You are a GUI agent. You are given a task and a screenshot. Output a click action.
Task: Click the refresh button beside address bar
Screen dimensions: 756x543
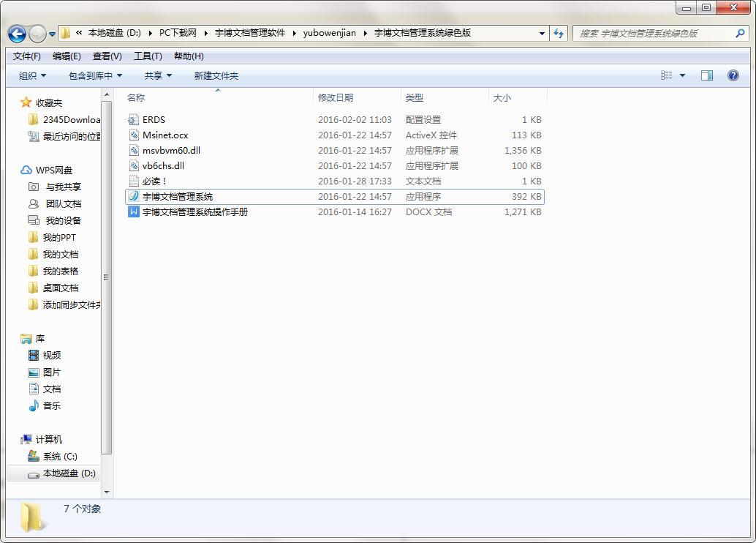click(x=559, y=33)
